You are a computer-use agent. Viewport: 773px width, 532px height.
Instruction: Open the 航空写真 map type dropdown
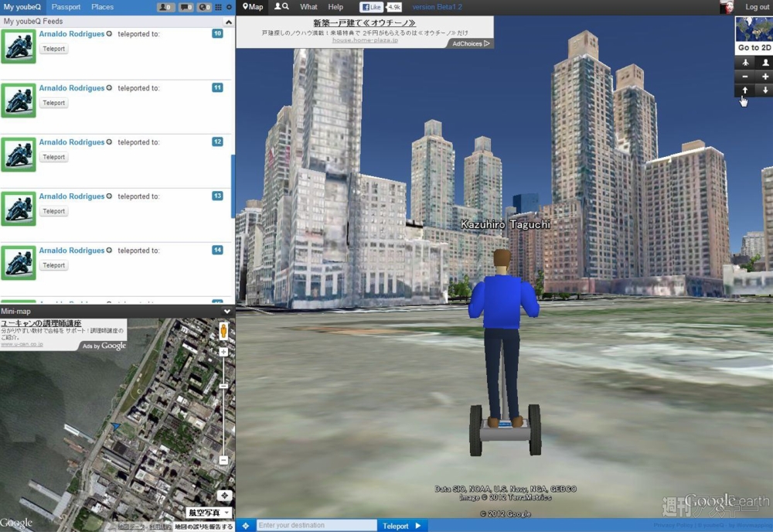[x=209, y=513]
